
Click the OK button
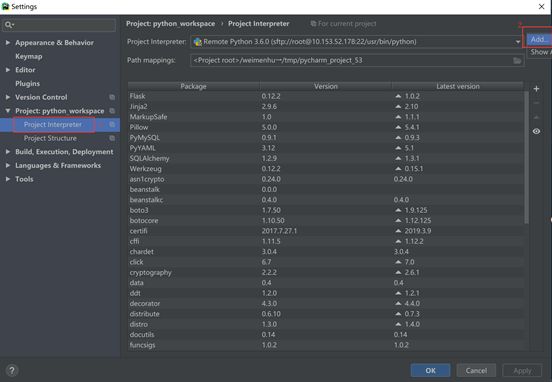(430, 370)
